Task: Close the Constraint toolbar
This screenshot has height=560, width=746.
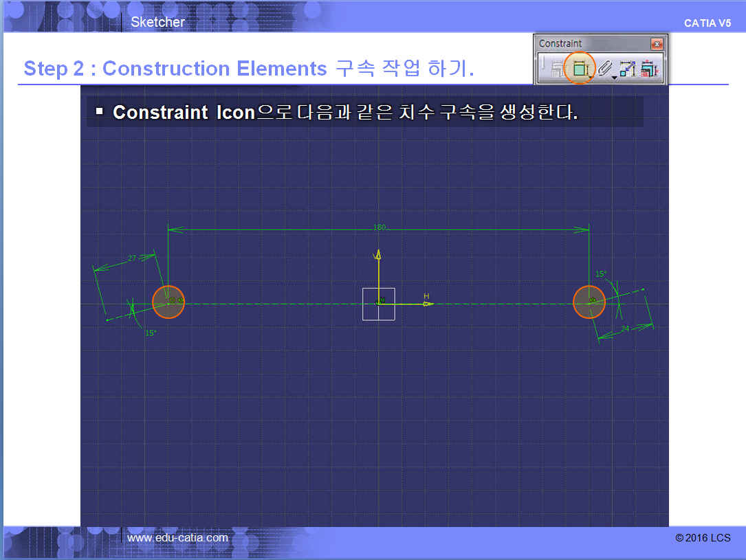Action: (657, 44)
